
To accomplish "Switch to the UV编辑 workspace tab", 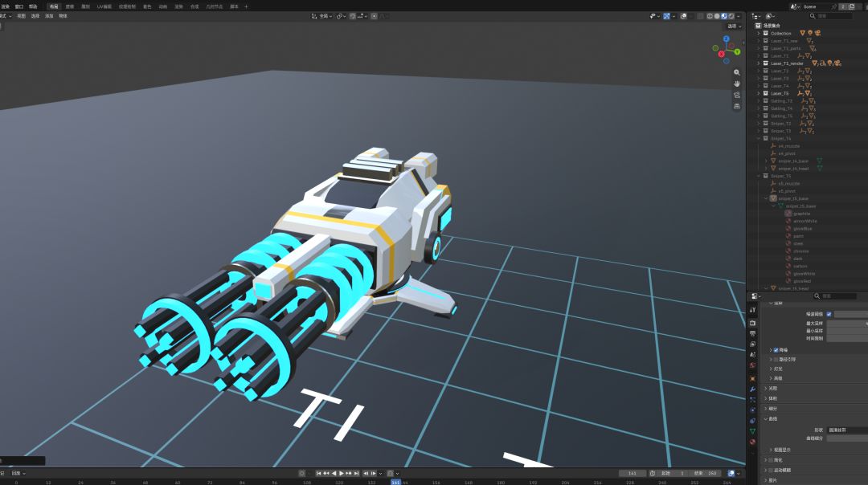I will 104,6.
